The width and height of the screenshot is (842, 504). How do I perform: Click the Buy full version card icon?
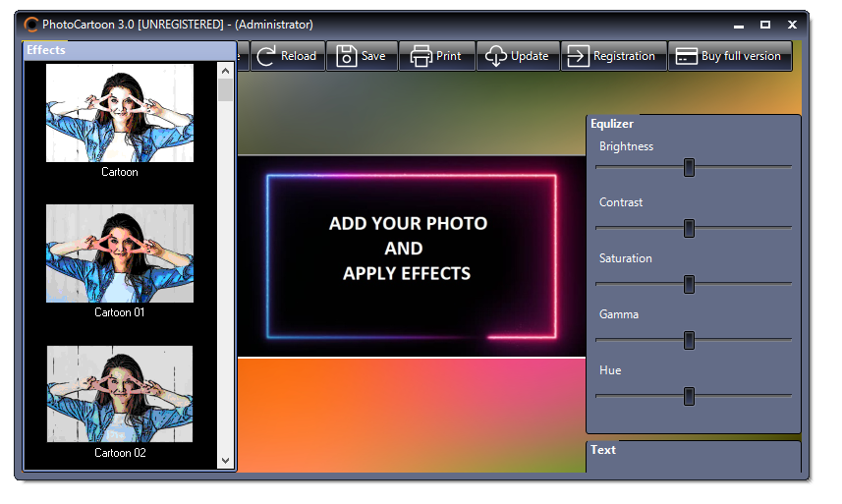tap(686, 56)
